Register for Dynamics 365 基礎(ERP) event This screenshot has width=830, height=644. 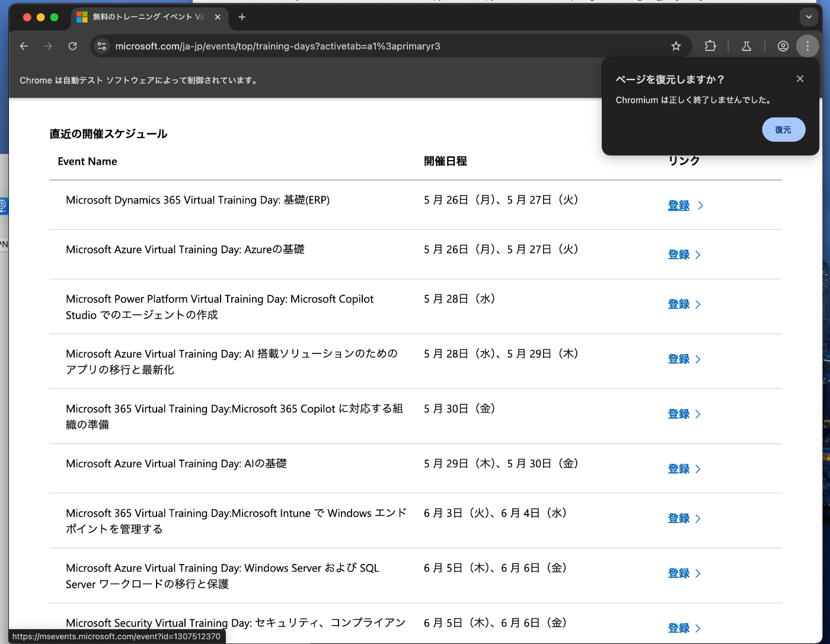[x=679, y=206]
